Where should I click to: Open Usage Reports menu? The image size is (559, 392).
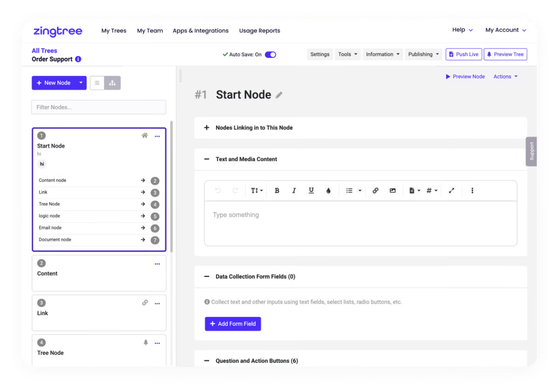(260, 31)
